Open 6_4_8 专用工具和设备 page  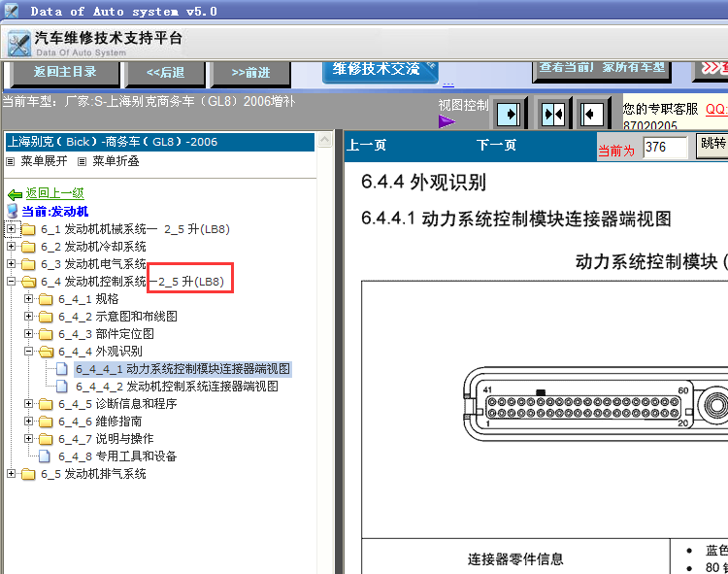(117, 456)
